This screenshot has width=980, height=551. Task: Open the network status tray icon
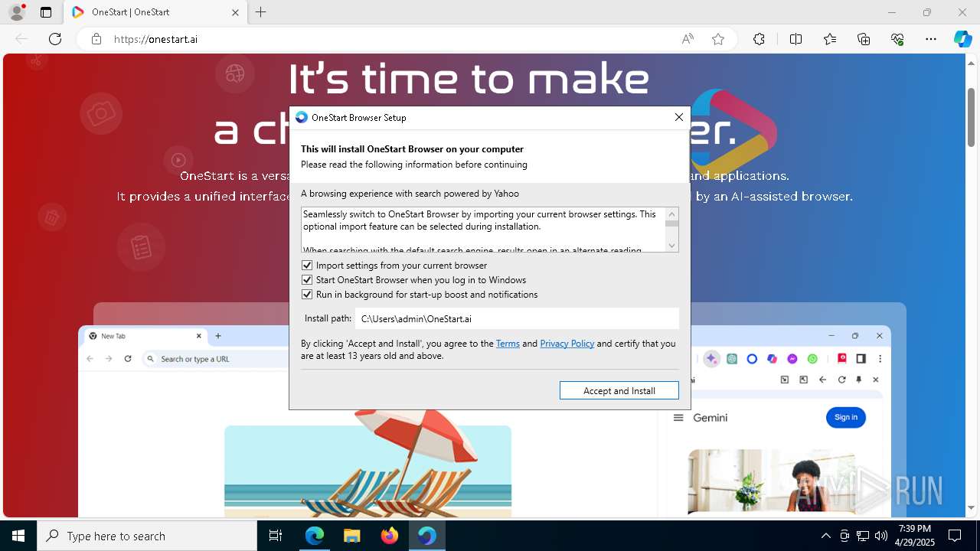(863, 536)
